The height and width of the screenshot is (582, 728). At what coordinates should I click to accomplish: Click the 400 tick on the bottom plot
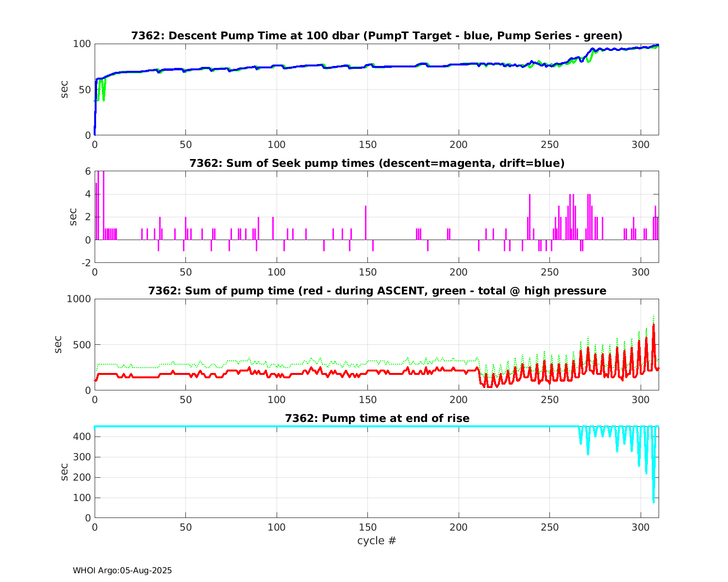tap(82, 437)
